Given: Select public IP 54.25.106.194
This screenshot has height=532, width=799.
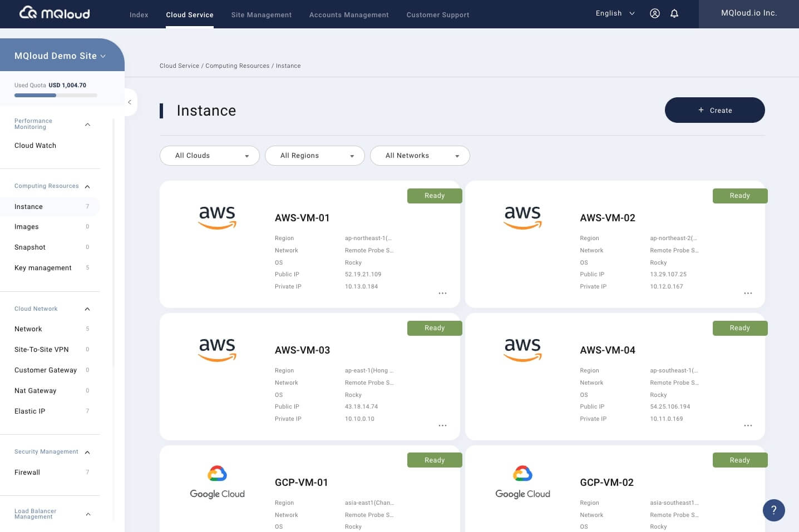Looking at the screenshot, I should (670, 407).
